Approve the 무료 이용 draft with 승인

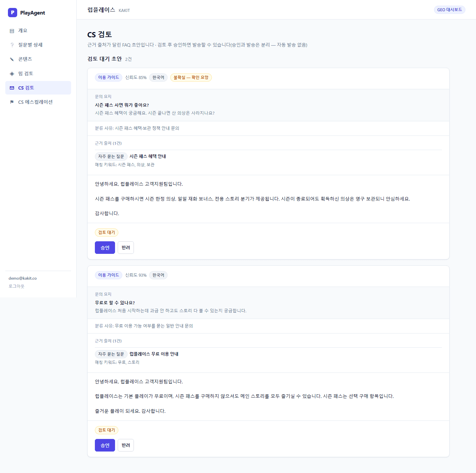pos(105,445)
